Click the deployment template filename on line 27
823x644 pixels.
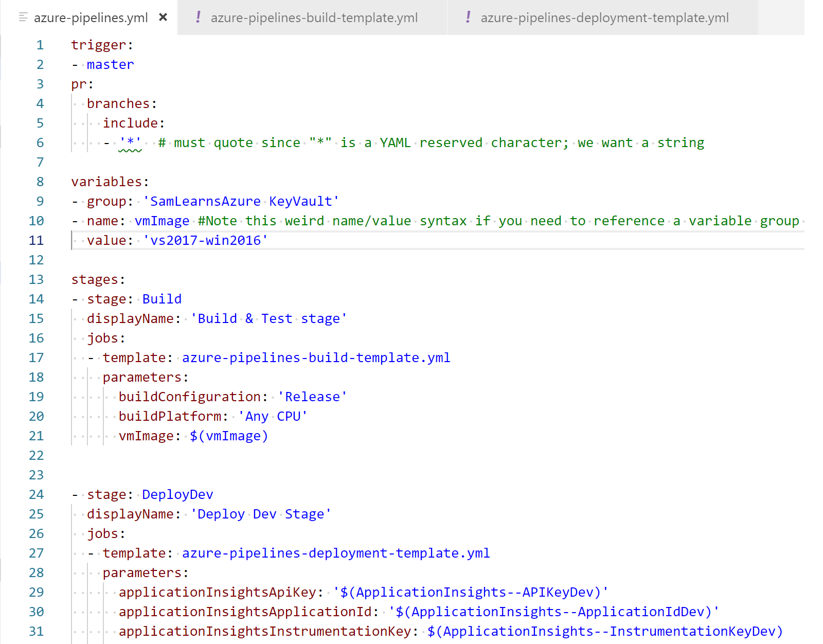tap(335, 553)
